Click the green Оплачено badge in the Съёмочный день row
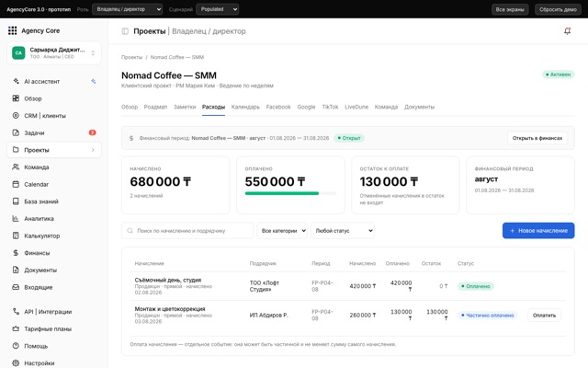This screenshot has width=588, height=368. click(x=476, y=286)
